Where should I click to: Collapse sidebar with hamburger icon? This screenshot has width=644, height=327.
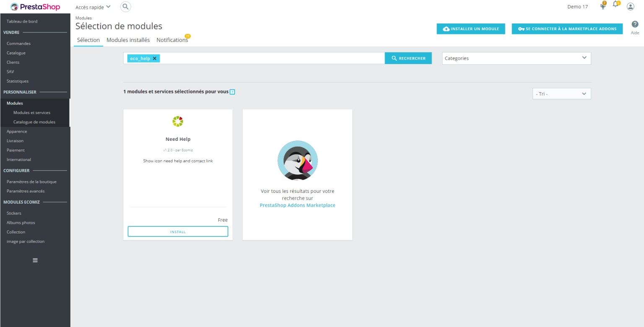(x=35, y=260)
